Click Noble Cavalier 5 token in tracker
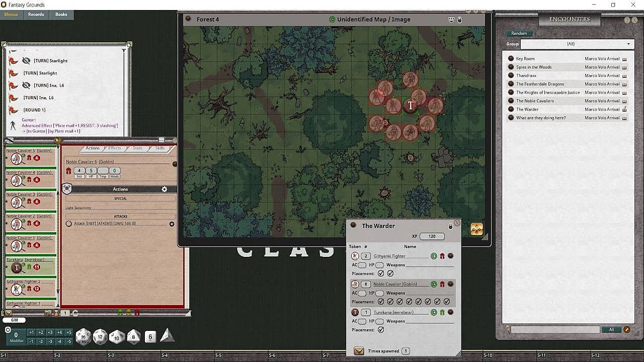 17,158
